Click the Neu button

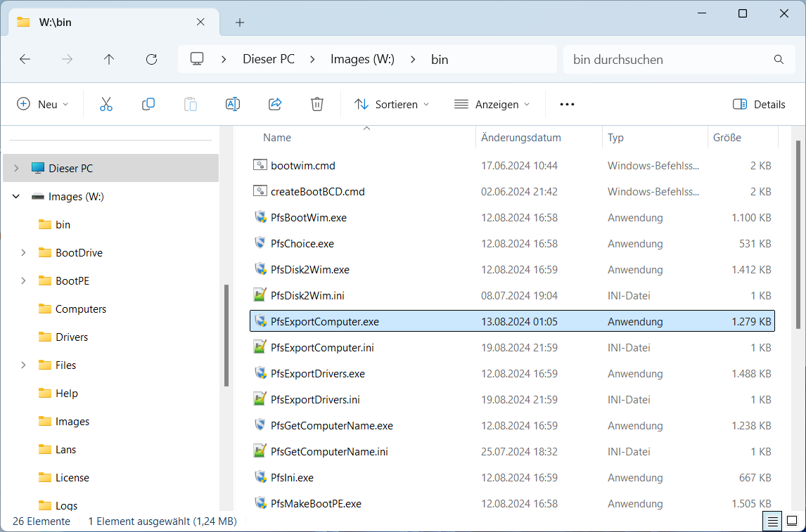coord(43,104)
